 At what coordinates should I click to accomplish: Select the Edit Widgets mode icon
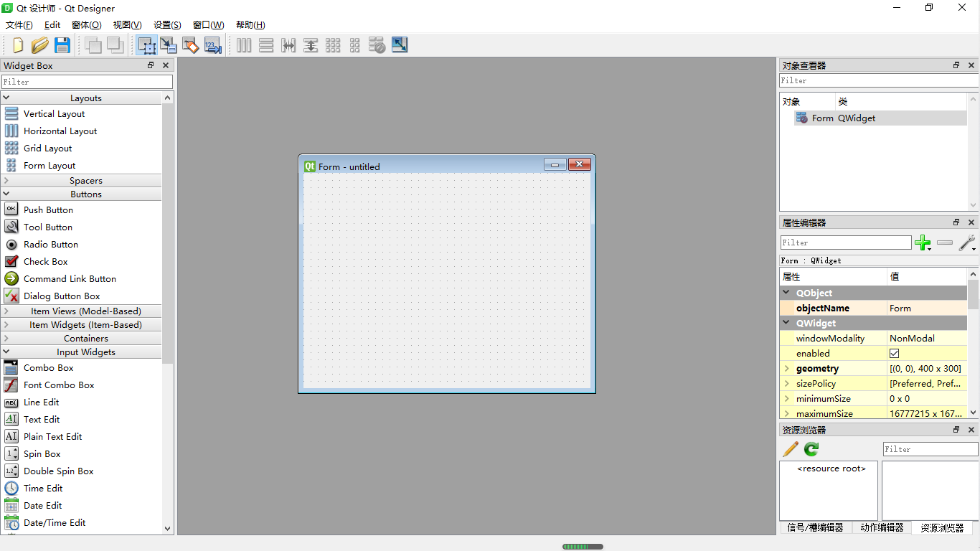[x=146, y=45]
